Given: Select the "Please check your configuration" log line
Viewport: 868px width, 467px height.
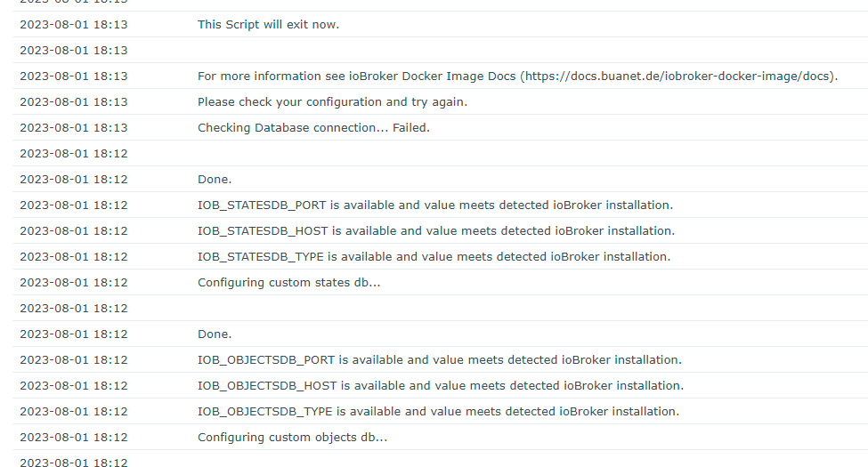Looking at the screenshot, I should point(332,102).
